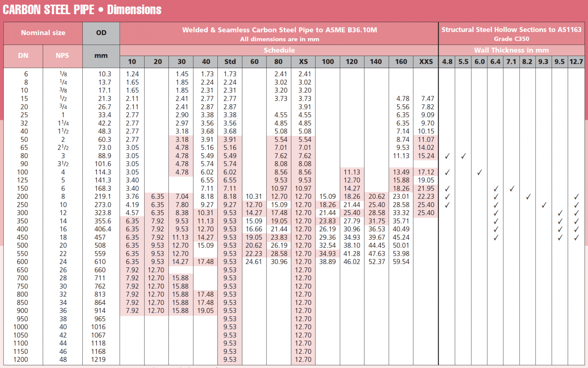Select the 24.61 value in Schedule 60
Screen dimensions: 588x368
tap(253, 262)
